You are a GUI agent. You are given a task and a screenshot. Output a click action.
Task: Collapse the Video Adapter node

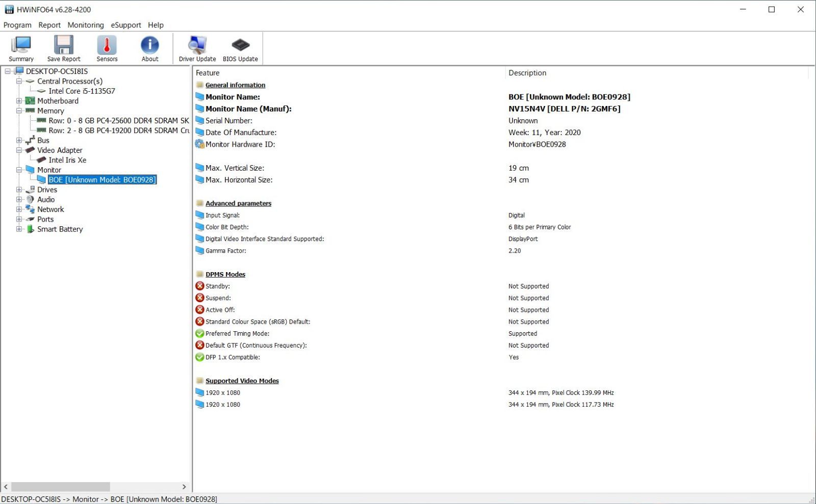click(19, 150)
